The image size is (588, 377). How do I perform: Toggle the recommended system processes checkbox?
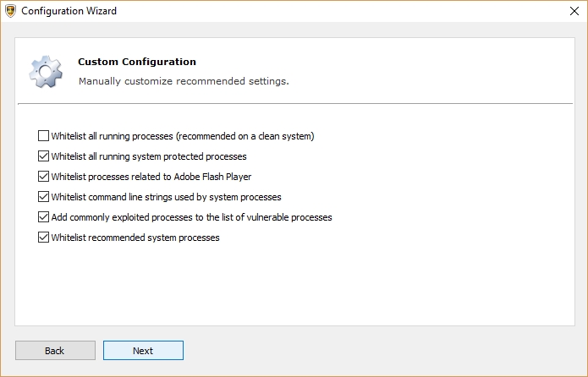point(44,238)
